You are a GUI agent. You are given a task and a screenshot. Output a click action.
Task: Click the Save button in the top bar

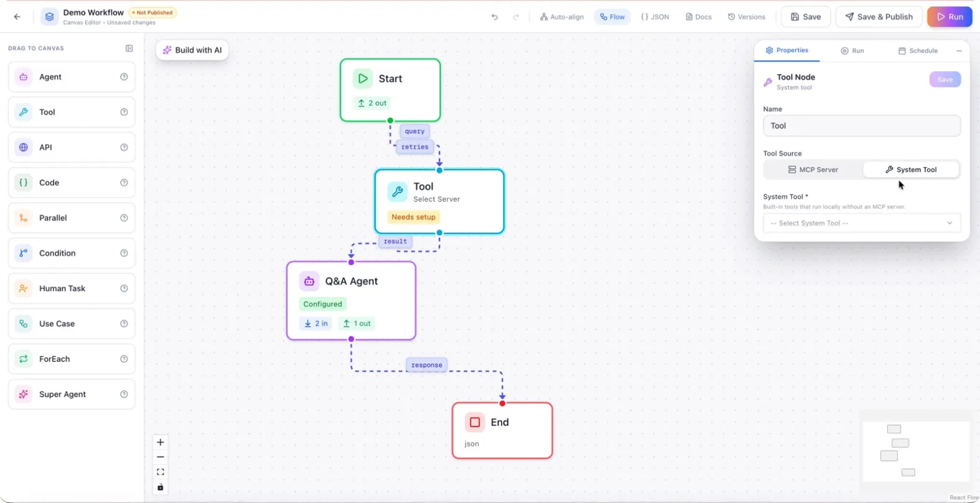(x=805, y=17)
